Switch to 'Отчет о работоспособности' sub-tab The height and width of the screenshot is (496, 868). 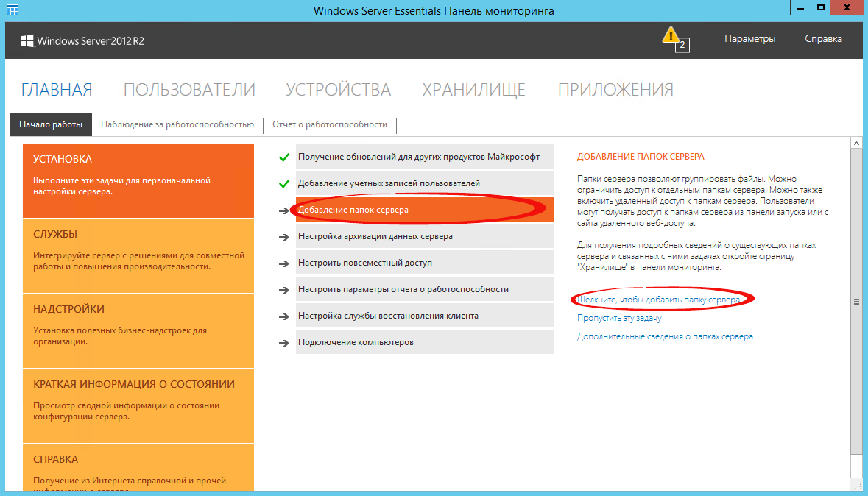pos(330,124)
